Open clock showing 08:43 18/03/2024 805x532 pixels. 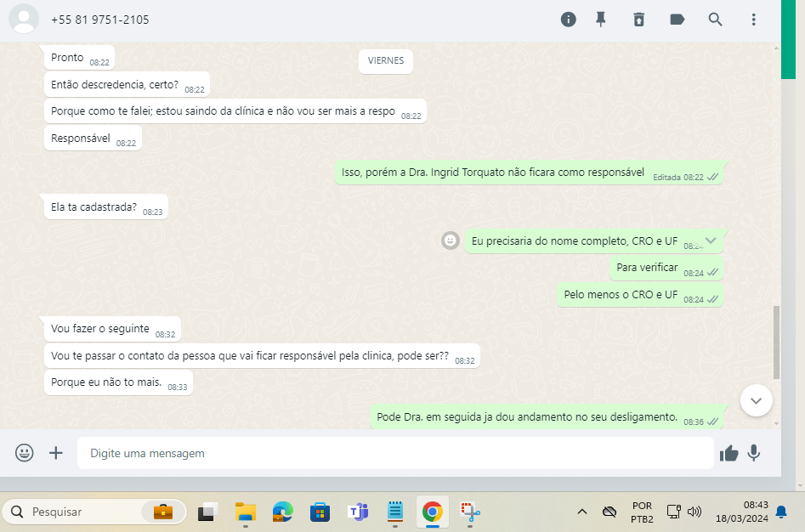tap(742, 512)
